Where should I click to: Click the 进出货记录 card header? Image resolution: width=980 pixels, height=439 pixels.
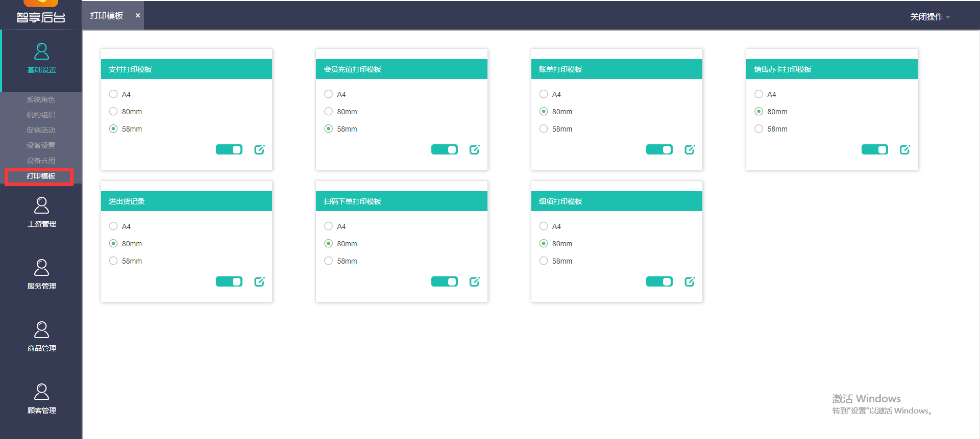[186, 201]
